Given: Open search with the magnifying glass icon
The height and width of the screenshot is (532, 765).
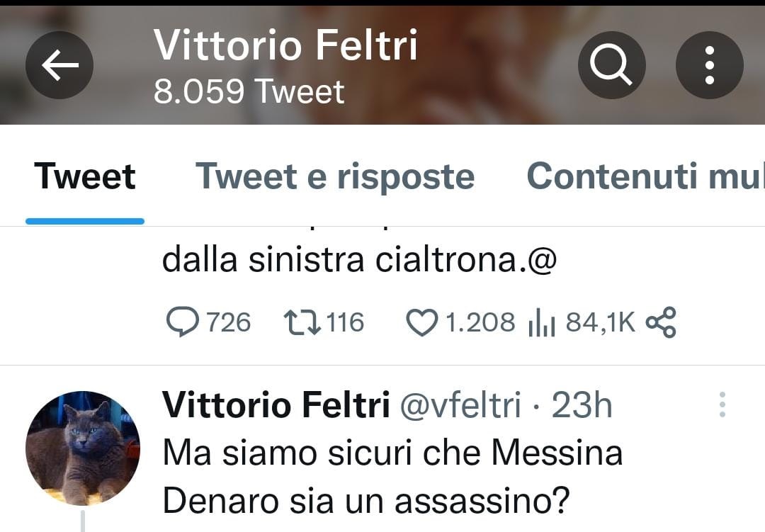Looking at the screenshot, I should pos(611,64).
